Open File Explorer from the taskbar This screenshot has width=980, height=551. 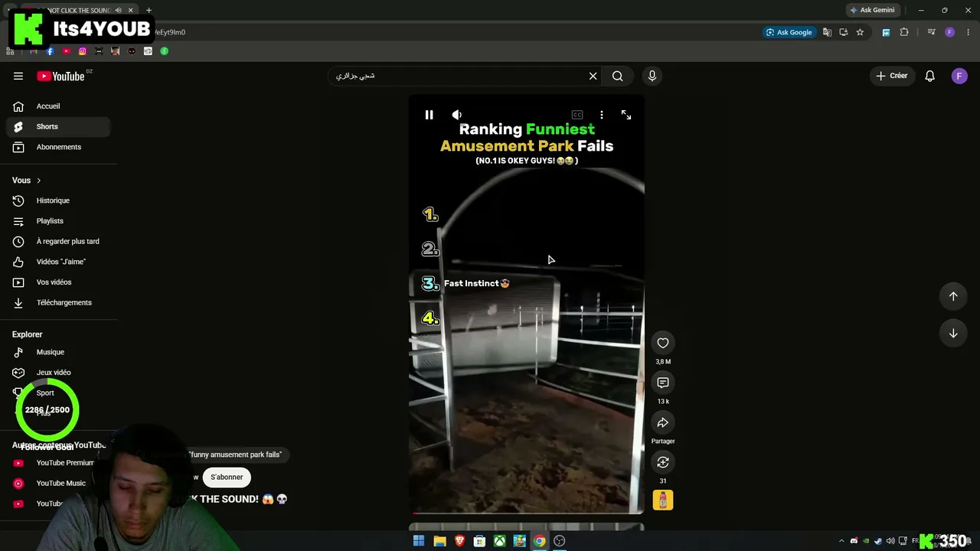click(x=439, y=541)
